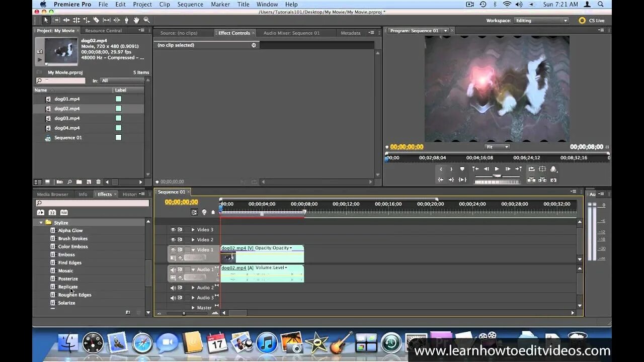
Task: Click the timeline Set Unnumbered Marker icon
Action: pos(213,212)
